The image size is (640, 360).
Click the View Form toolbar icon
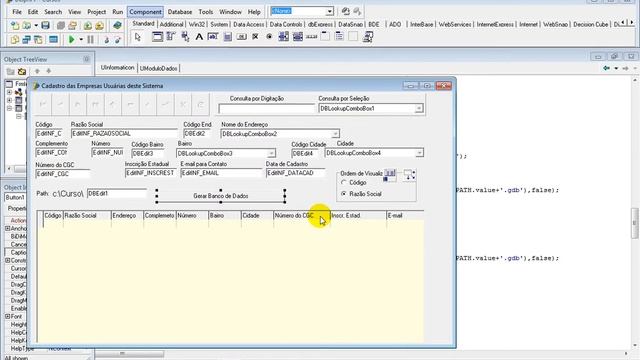(27, 40)
